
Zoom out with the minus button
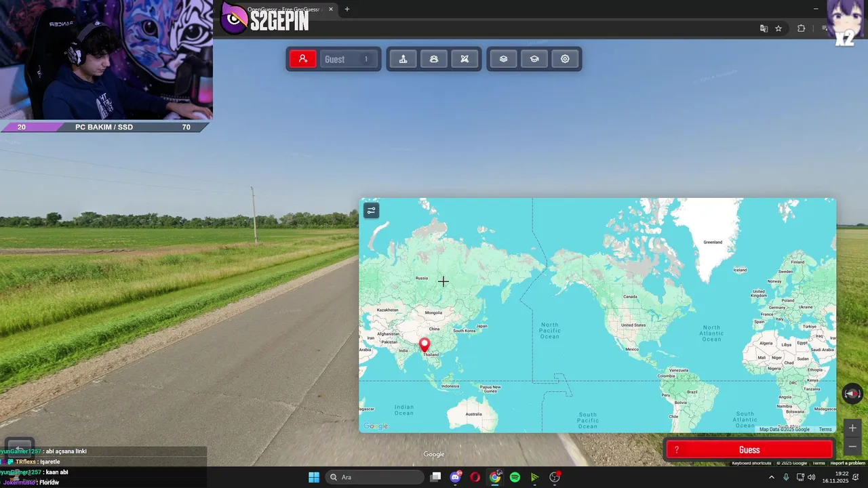(852, 446)
